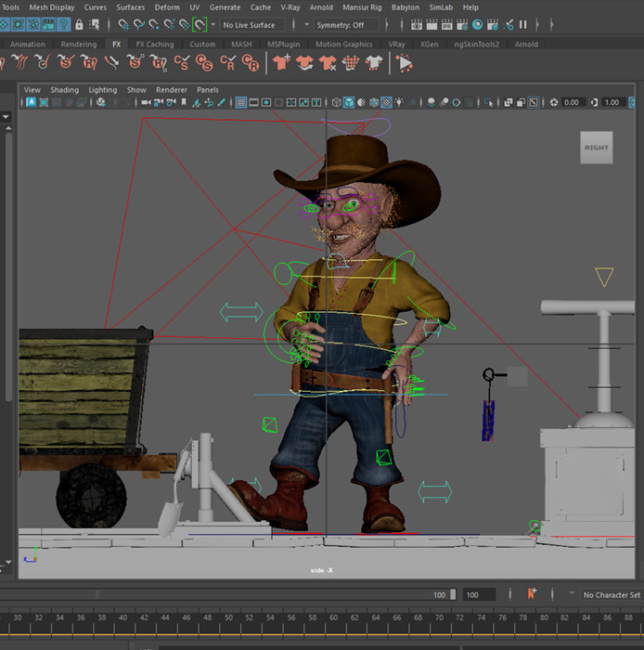Open the Hypershade circle icon

coord(478,25)
